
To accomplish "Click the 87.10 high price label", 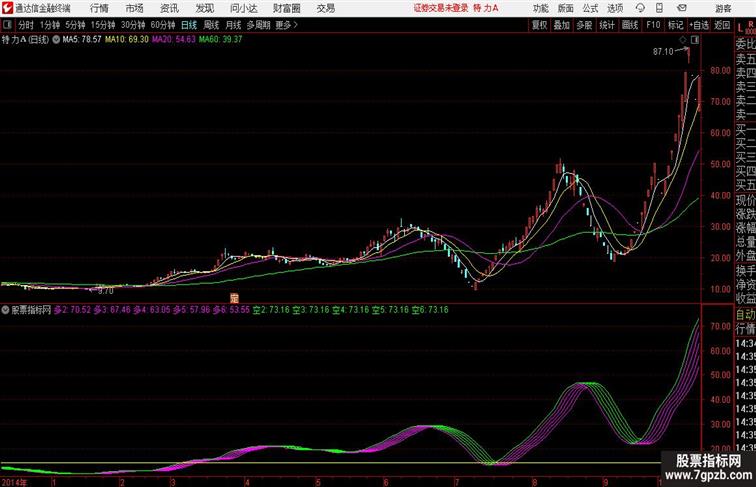I will [663, 52].
